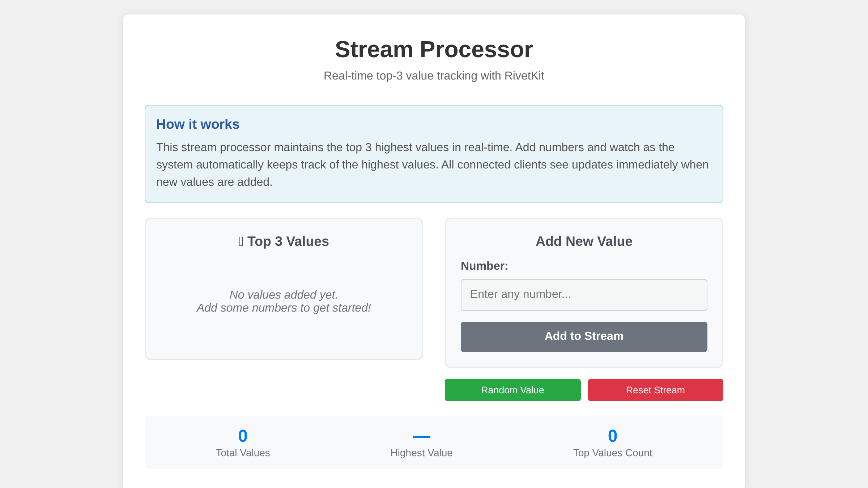Select the RivetKit subtitle text

pos(434,76)
